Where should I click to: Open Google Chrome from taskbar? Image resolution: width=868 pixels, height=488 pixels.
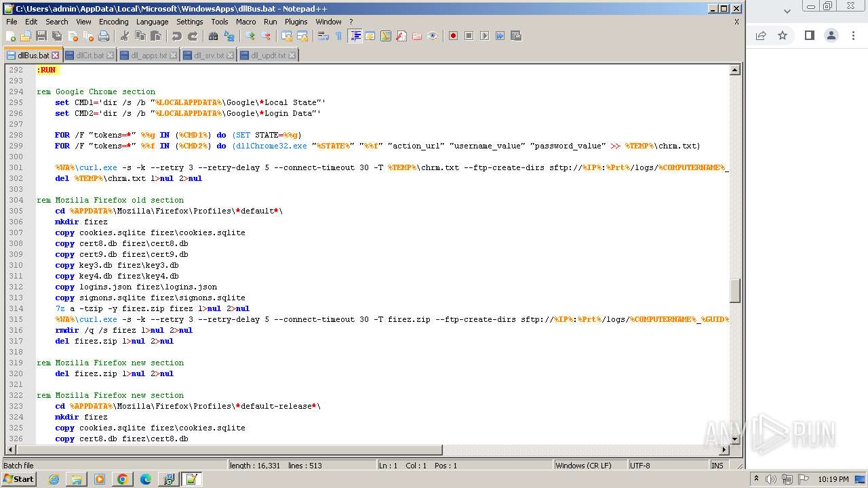(123, 479)
